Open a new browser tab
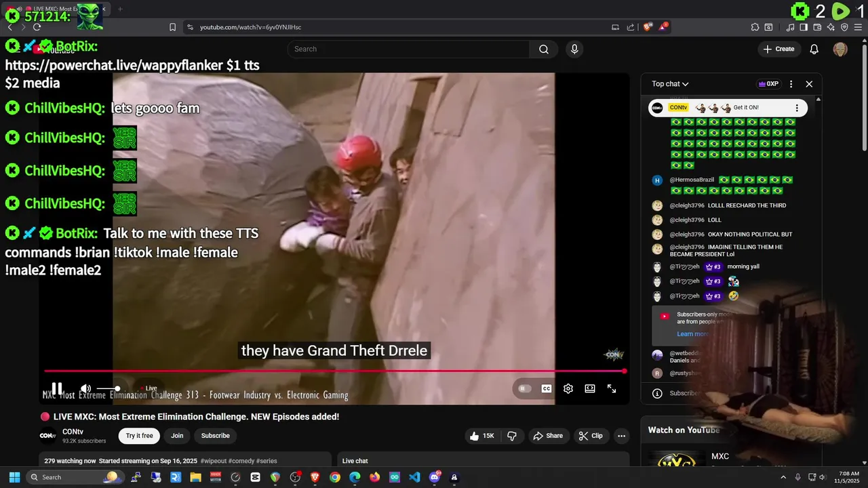This screenshot has width=868, height=488. click(120, 9)
